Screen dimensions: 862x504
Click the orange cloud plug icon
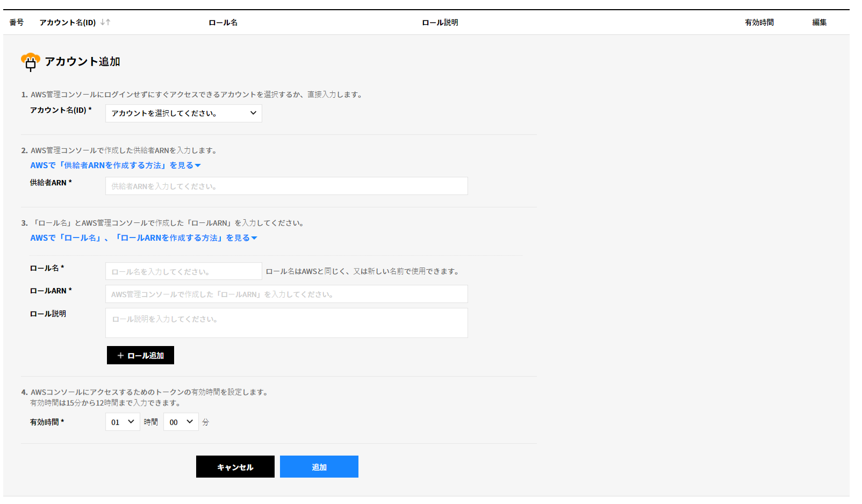(30, 62)
